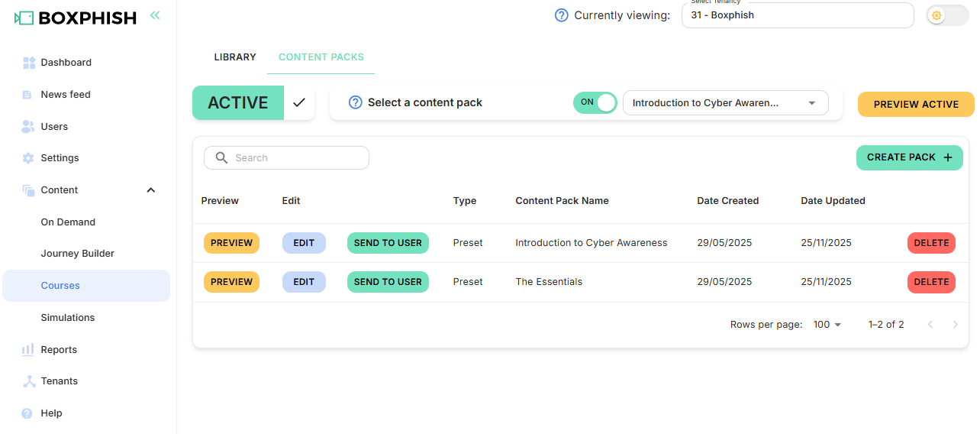Open Tenants via its hierarchy icon

28,381
